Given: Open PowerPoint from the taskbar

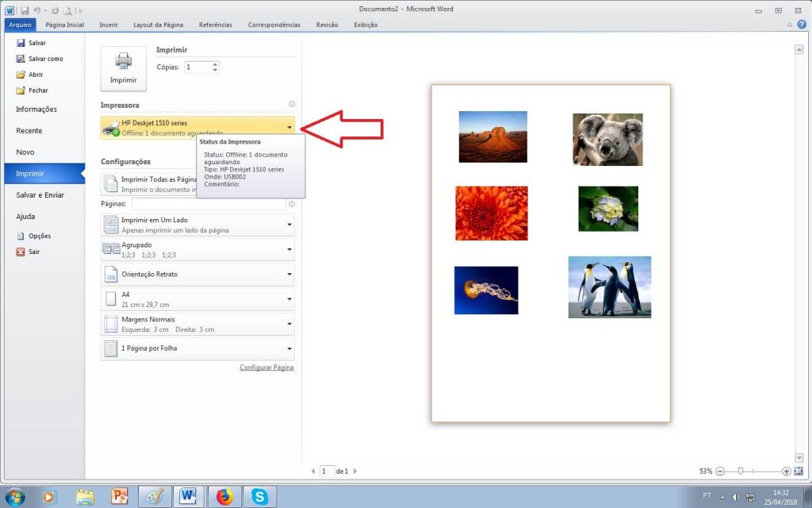Looking at the screenshot, I should [x=120, y=497].
